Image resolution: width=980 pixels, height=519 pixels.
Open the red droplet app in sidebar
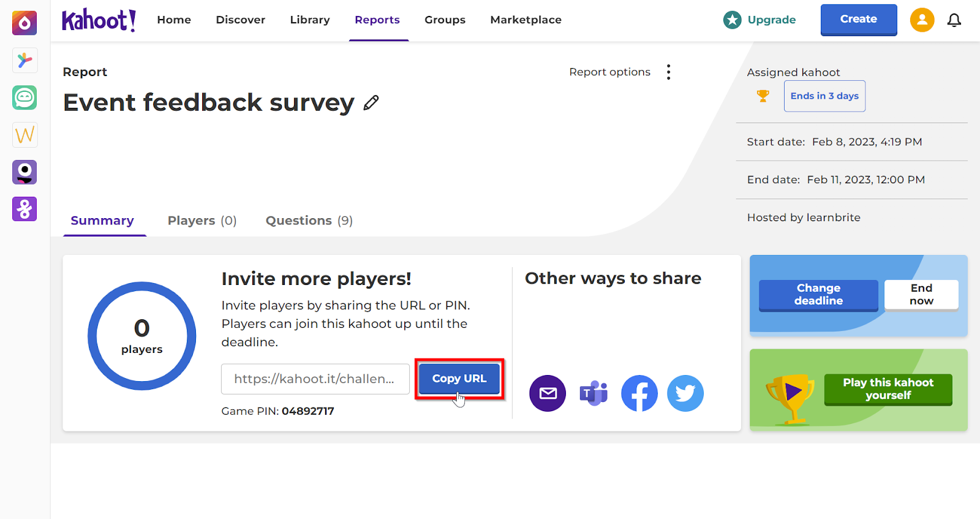coord(24,23)
